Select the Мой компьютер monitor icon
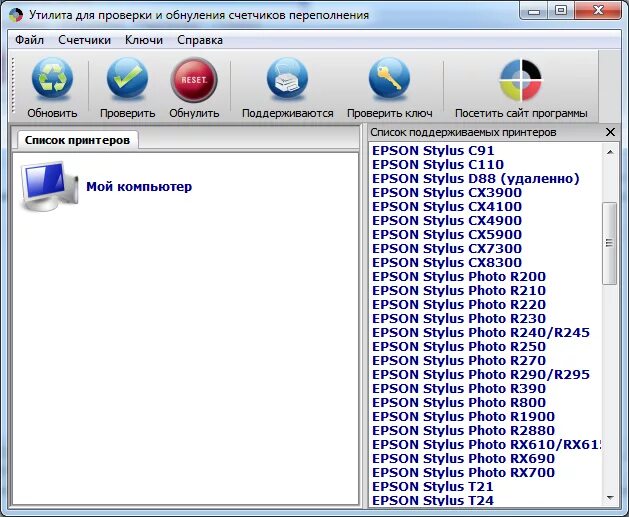Viewport: 629px width, 517px height. click(49, 186)
